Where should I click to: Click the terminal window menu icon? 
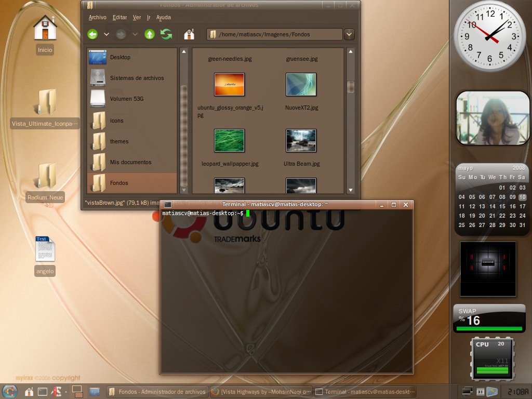tap(167, 205)
